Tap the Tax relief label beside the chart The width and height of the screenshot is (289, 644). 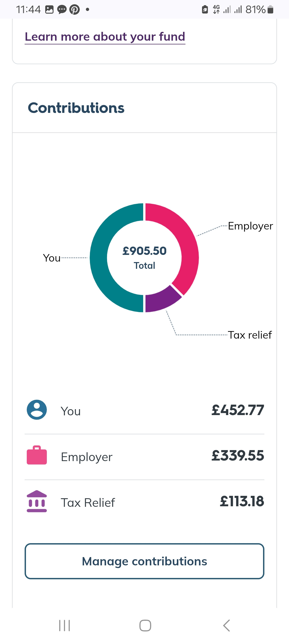(x=250, y=335)
